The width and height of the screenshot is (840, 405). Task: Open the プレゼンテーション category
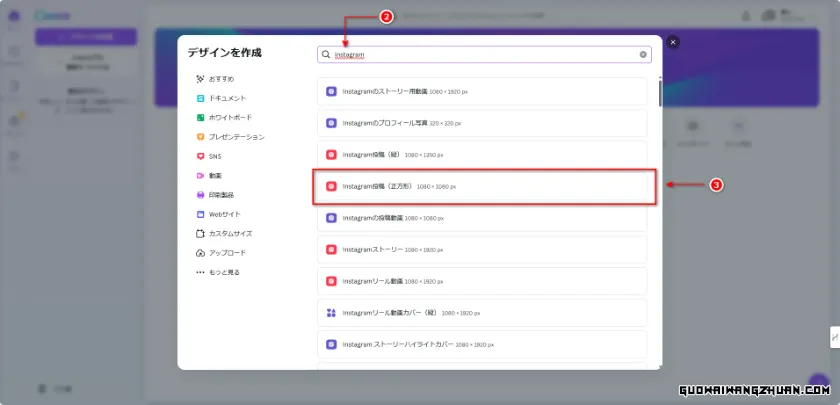point(230,137)
